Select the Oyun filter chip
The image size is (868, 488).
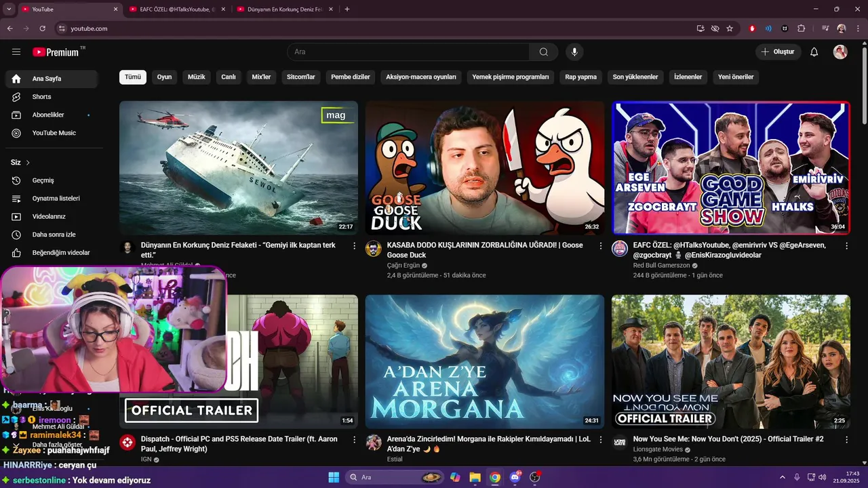pyautogui.click(x=164, y=77)
